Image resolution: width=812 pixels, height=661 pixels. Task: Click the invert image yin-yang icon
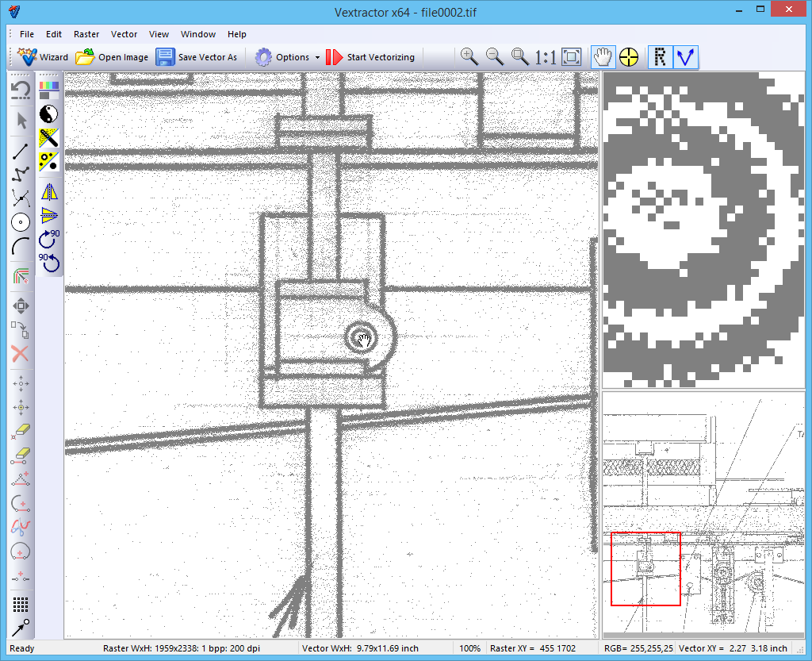pyautogui.click(x=49, y=113)
